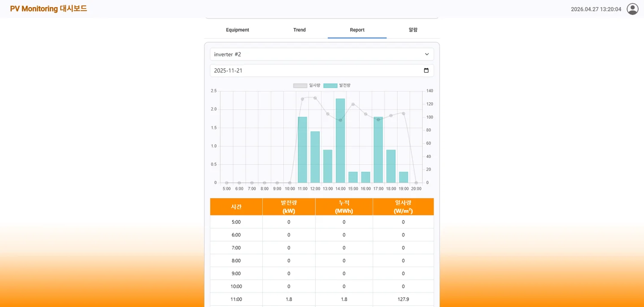The height and width of the screenshot is (307, 644).
Task: Click the 127.9 irradiance value cell
Action: point(403,299)
